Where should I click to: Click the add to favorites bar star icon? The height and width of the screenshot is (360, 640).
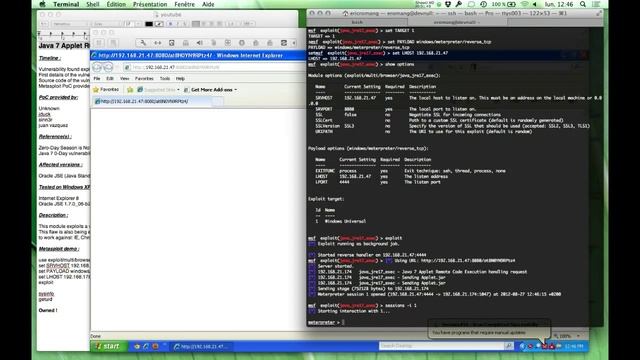click(130, 89)
